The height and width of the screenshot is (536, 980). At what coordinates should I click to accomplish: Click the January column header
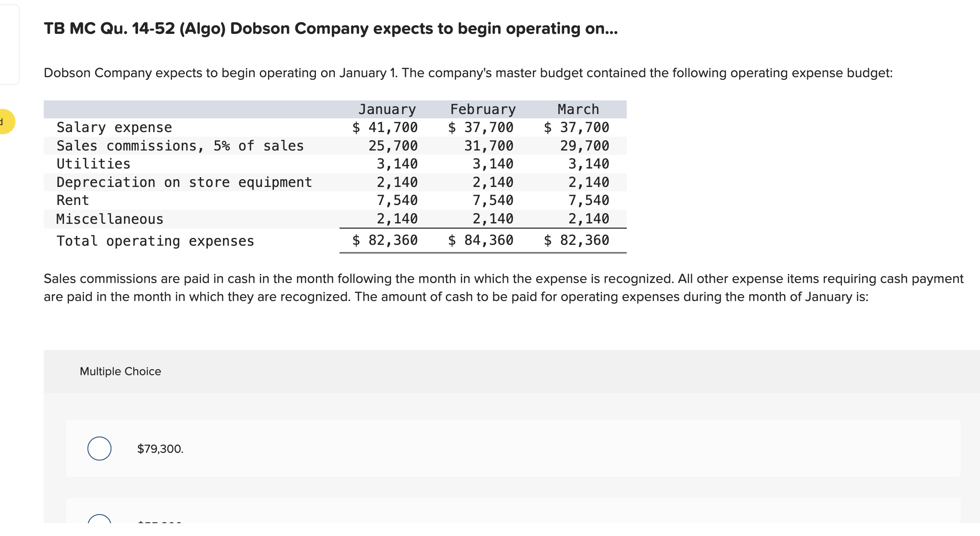386,109
